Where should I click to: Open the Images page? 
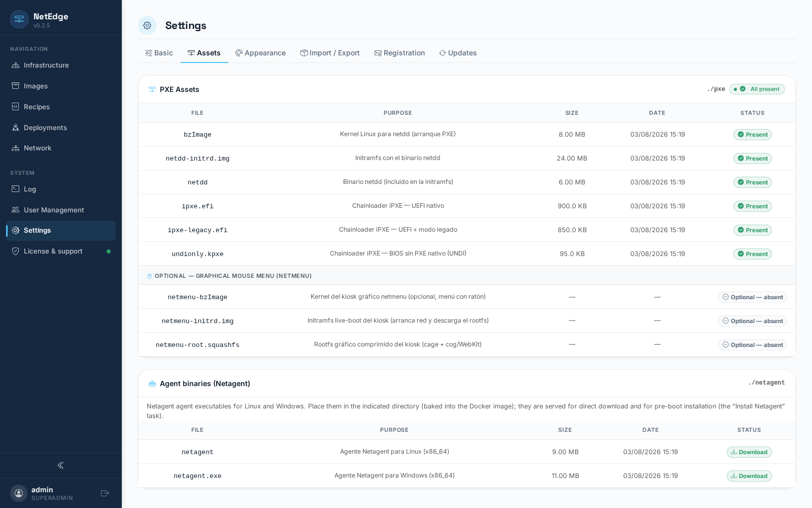61,86
